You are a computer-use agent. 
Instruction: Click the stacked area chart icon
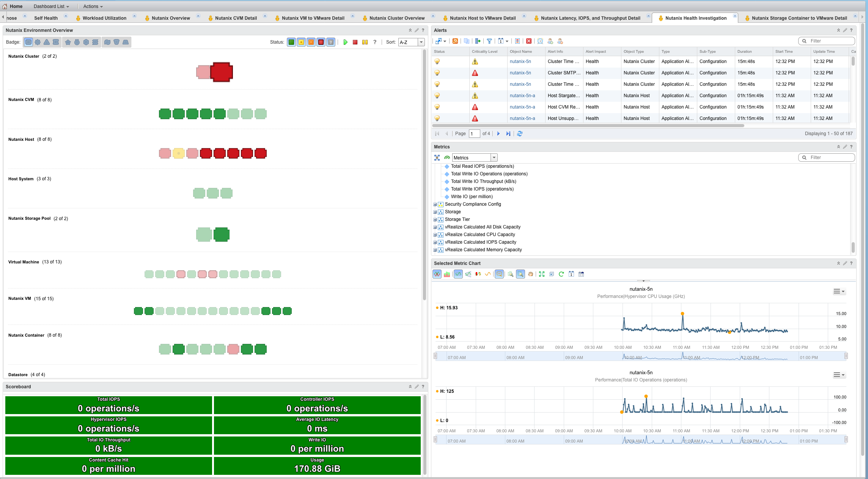pyautogui.click(x=447, y=274)
